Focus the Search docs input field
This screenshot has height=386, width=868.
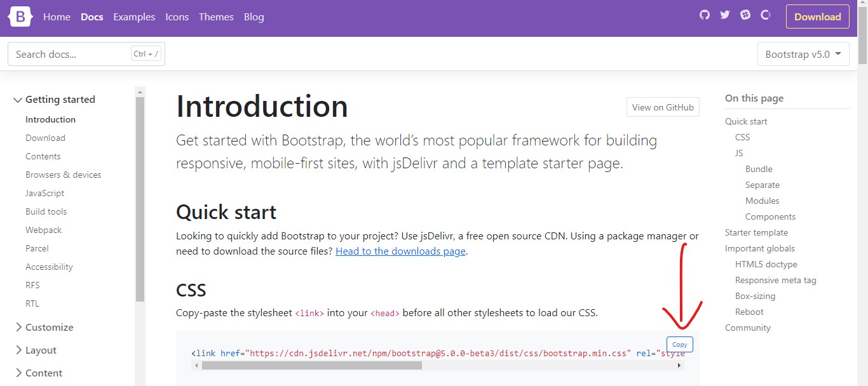click(x=86, y=54)
